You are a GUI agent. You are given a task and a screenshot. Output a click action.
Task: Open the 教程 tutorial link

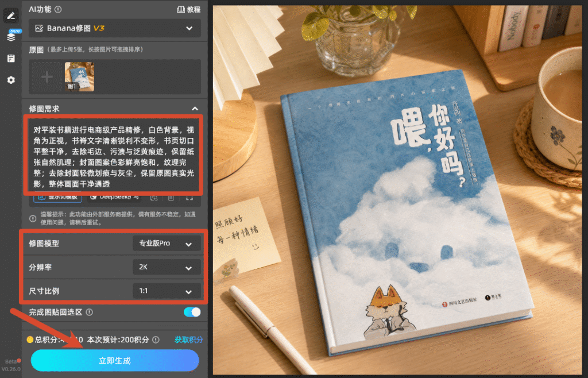(x=189, y=9)
